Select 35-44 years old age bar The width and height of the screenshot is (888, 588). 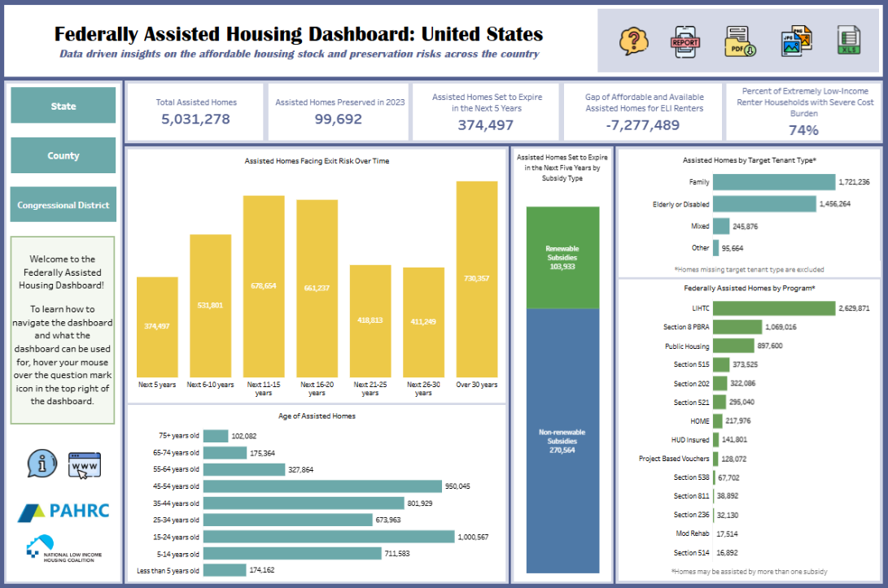tap(304, 503)
